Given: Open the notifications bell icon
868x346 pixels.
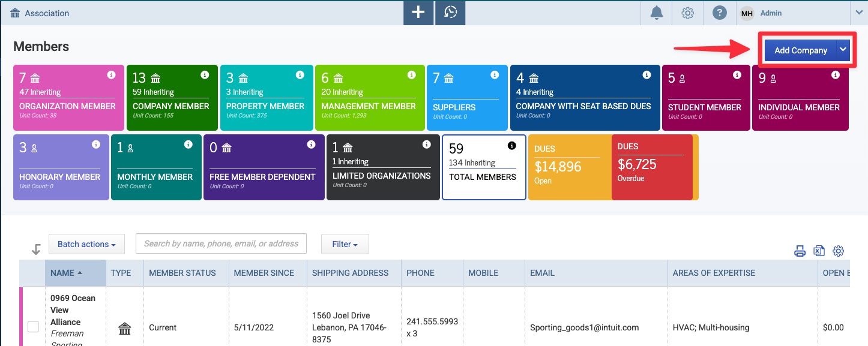Looking at the screenshot, I should click(x=657, y=13).
